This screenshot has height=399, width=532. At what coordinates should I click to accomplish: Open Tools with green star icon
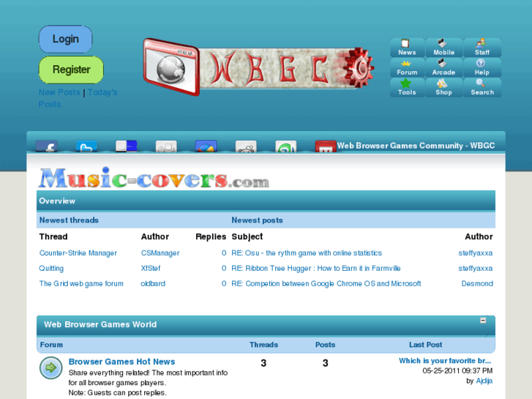pos(407,88)
